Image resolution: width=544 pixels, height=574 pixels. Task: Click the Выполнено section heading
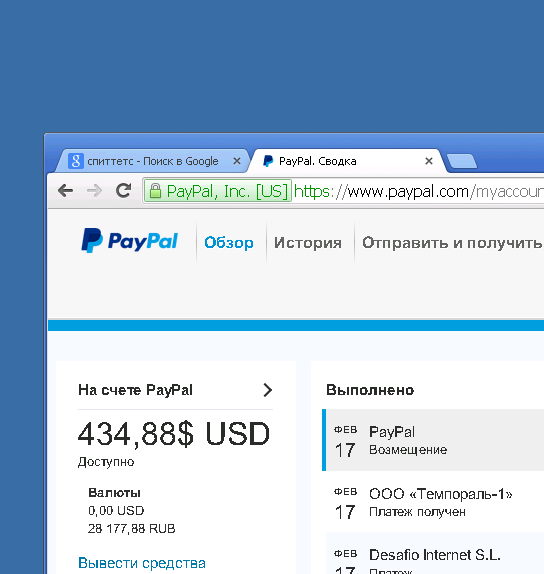coord(370,390)
